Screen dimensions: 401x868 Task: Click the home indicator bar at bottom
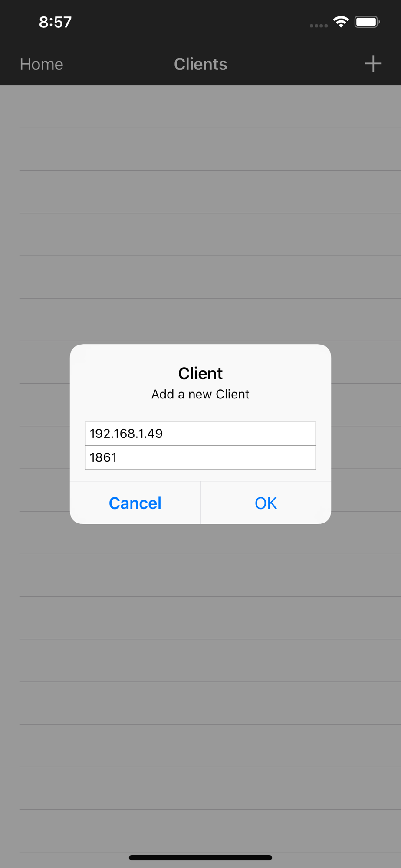pos(200,858)
